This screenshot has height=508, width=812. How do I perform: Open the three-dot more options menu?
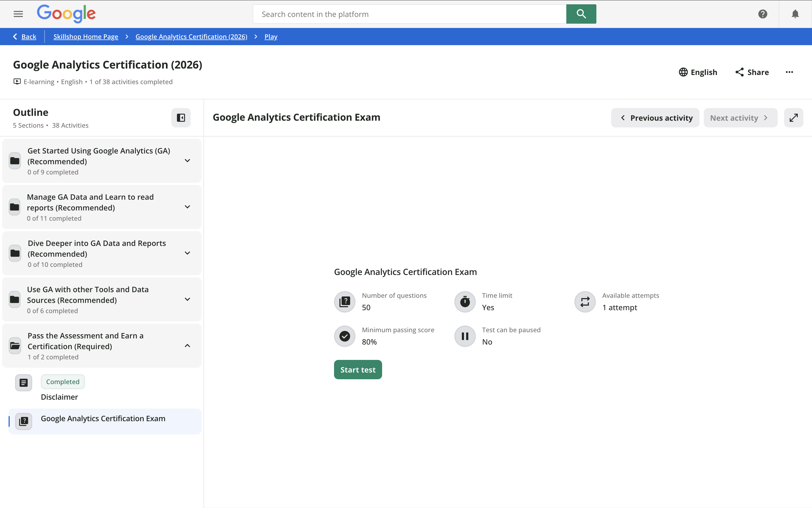(789, 72)
